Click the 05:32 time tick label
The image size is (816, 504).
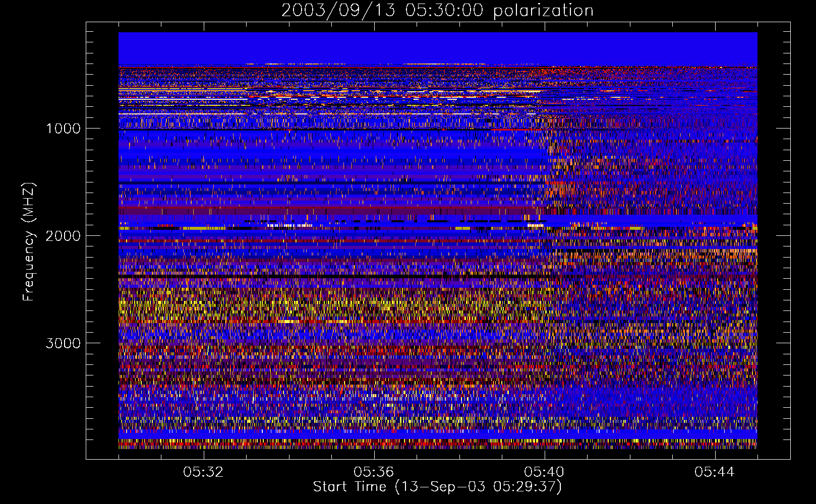203,472
